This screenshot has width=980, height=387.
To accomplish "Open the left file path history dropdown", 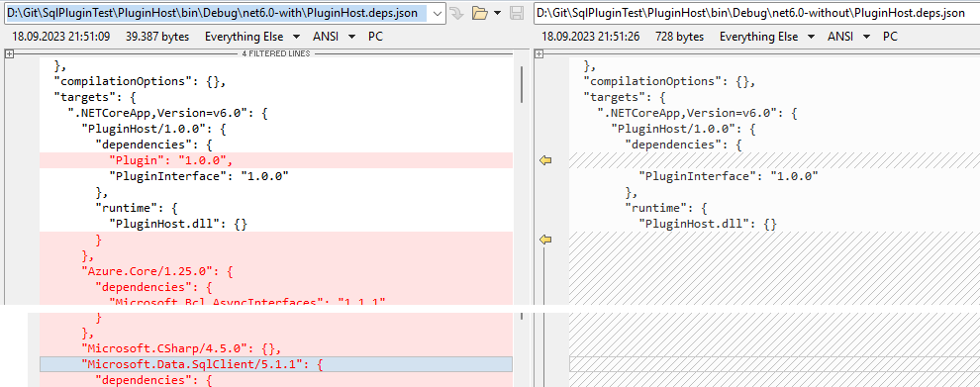I will (x=439, y=13).
